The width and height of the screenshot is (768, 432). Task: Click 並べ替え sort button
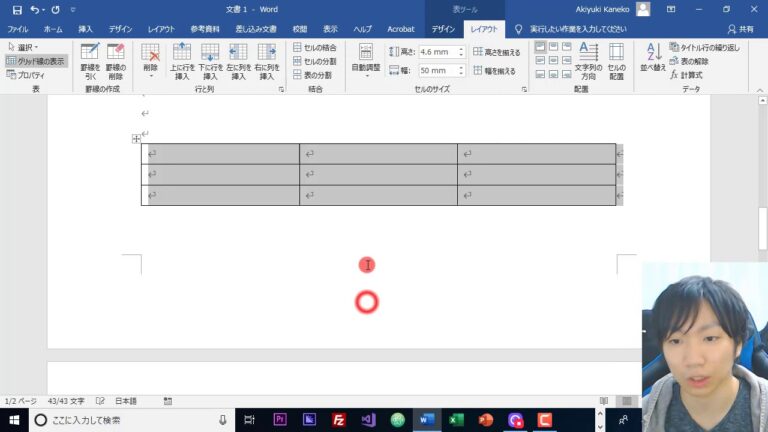653,58
